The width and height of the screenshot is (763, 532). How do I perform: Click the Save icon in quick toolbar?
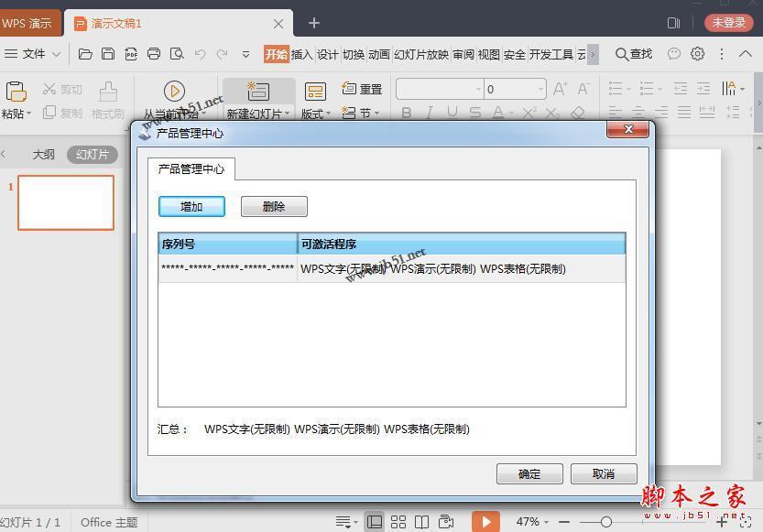[108, 53]
